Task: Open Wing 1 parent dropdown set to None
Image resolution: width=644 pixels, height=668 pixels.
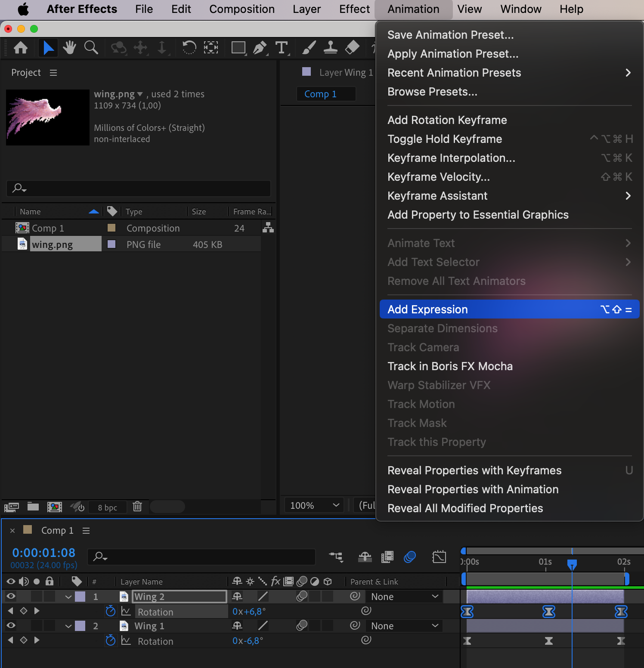Action: coord(404,626)
